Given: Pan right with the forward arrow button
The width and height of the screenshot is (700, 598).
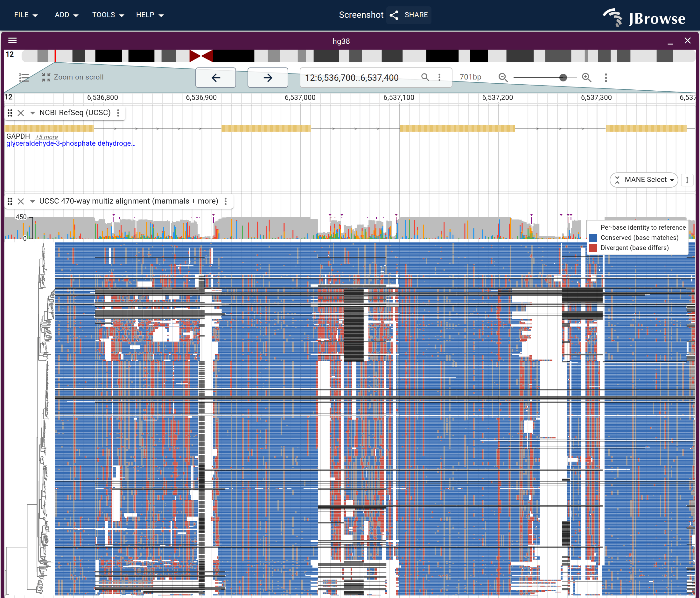Looking at the screenshot, I should 268,78.
